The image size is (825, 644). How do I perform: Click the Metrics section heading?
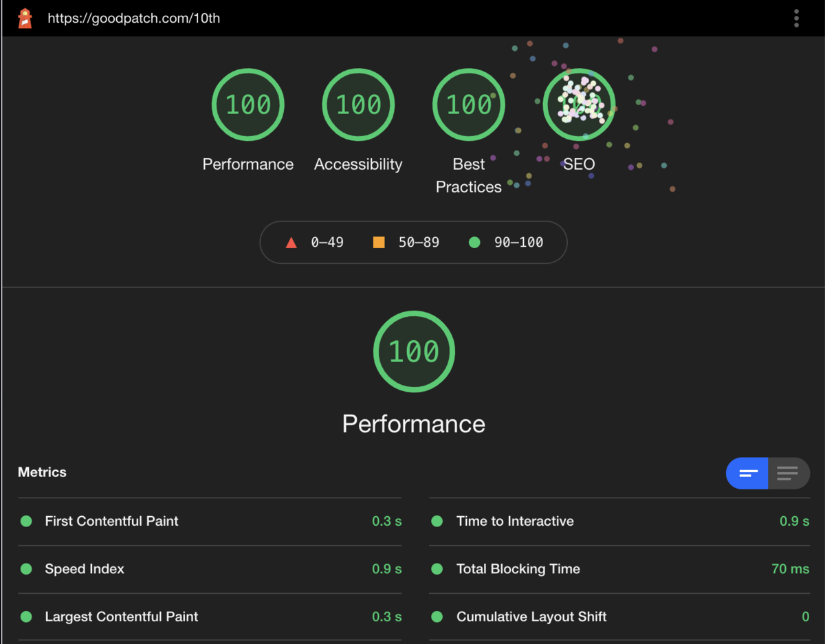point(42,472)
